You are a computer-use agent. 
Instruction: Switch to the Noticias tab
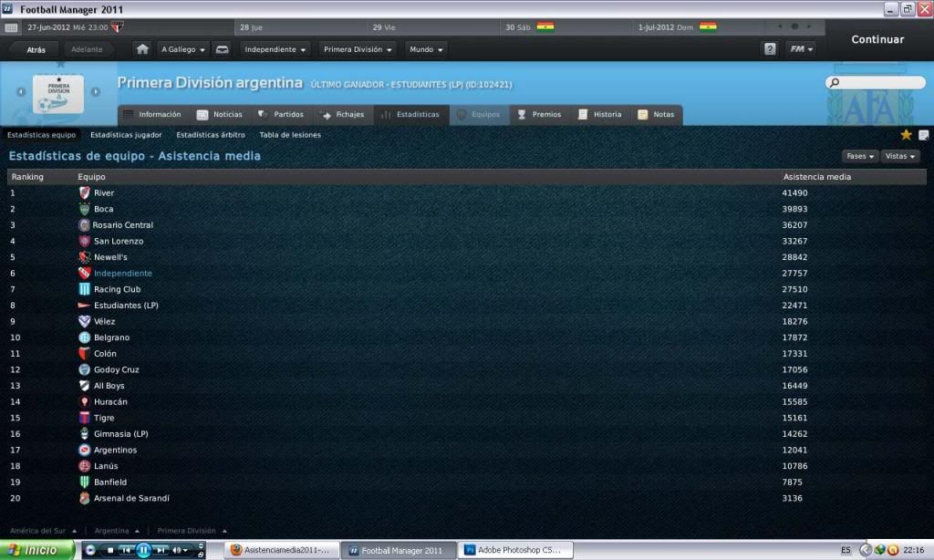[x=220, y=114]
